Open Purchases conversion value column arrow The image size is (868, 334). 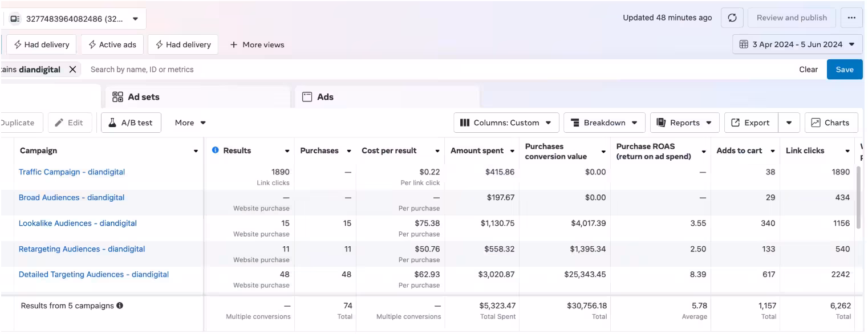[603, 152]
